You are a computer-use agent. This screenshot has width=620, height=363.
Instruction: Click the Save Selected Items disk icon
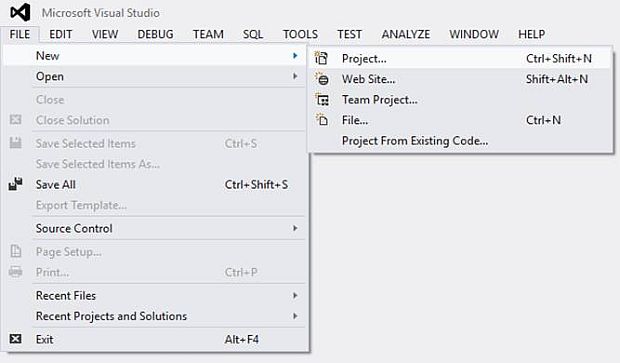pyautogui.click(x=15, y=143)
